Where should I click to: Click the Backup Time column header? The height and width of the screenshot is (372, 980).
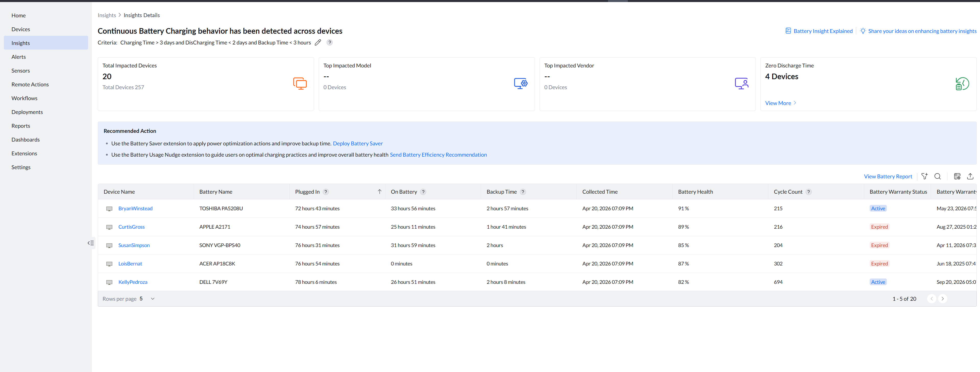click(501, 192)
